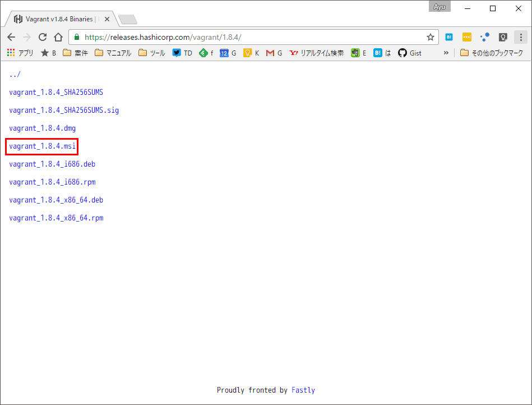
Task: Open the 案件 bookmark folder
Action: tap(75, 53)
